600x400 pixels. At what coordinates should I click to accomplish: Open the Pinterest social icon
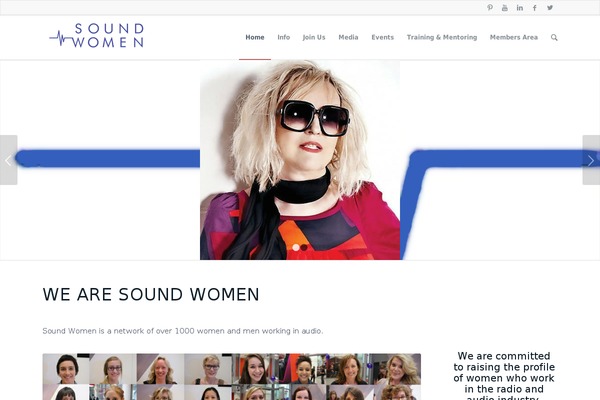(x=490, y=8)
